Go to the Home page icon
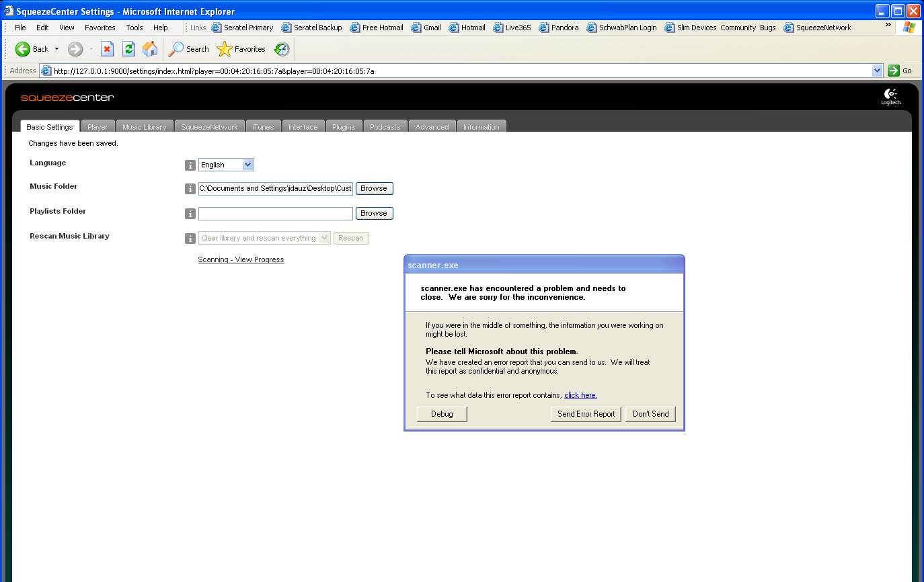Viewport: 924px width, 582px height. point(150,49)
